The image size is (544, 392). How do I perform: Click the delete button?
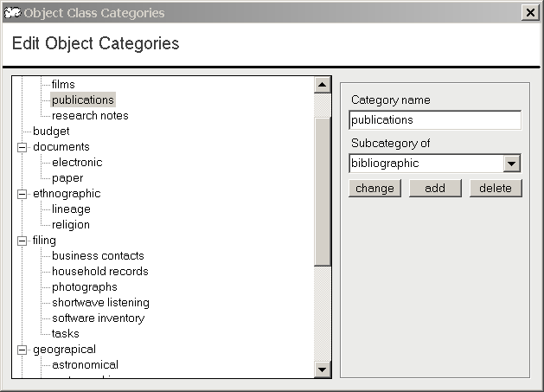pyautogui.click(x=496, y=189)
